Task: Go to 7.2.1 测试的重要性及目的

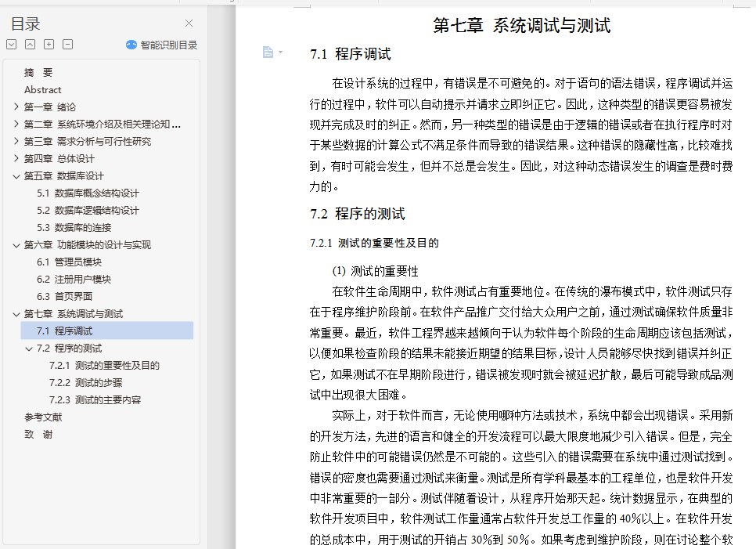Action: (104, 366)
